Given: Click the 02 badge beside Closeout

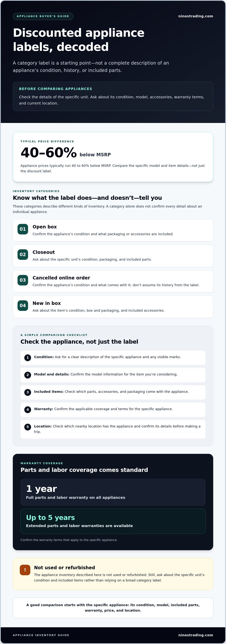Looking at the screenshot, I should click(23, 255).
